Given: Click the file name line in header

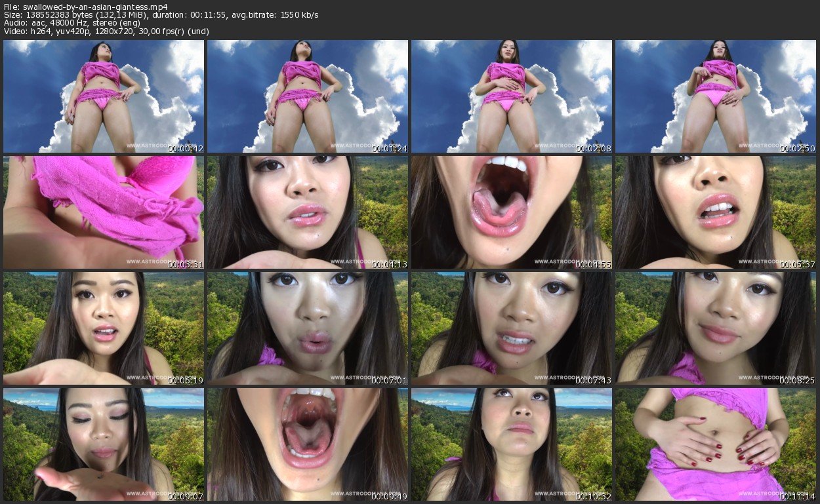Looking at the screenshot, I should point(85,7).
